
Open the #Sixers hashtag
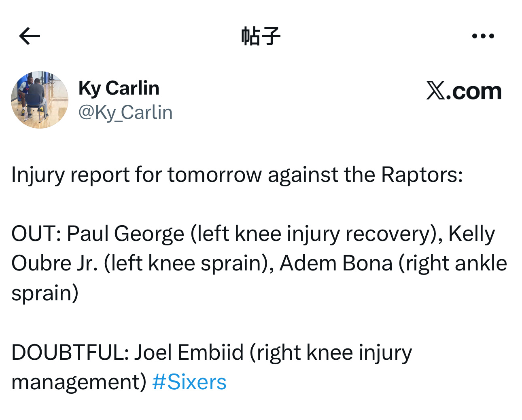tap(189, 382)
